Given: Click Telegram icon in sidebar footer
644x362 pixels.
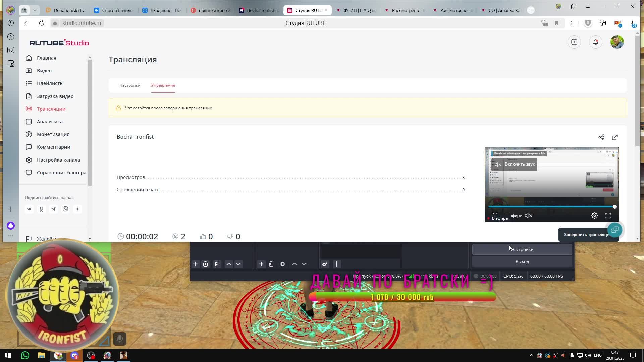Looking at the screenshot, I should [53, 209].
